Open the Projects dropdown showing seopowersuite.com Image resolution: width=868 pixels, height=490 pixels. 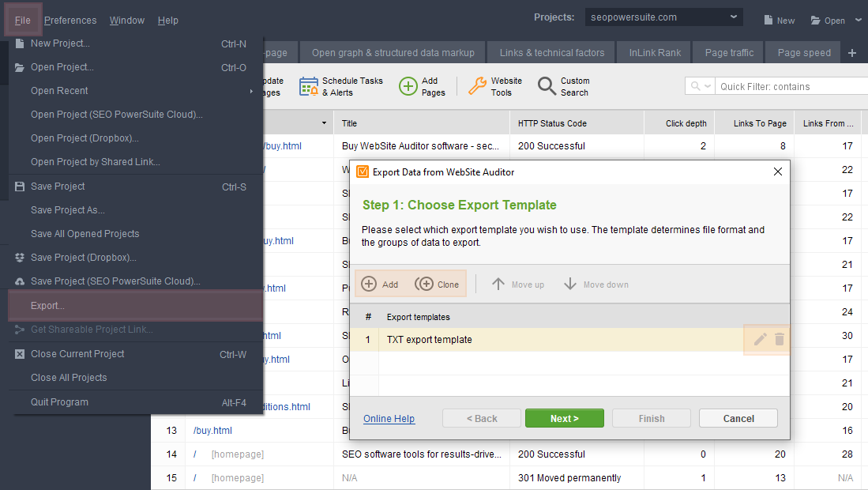(664, 17)
